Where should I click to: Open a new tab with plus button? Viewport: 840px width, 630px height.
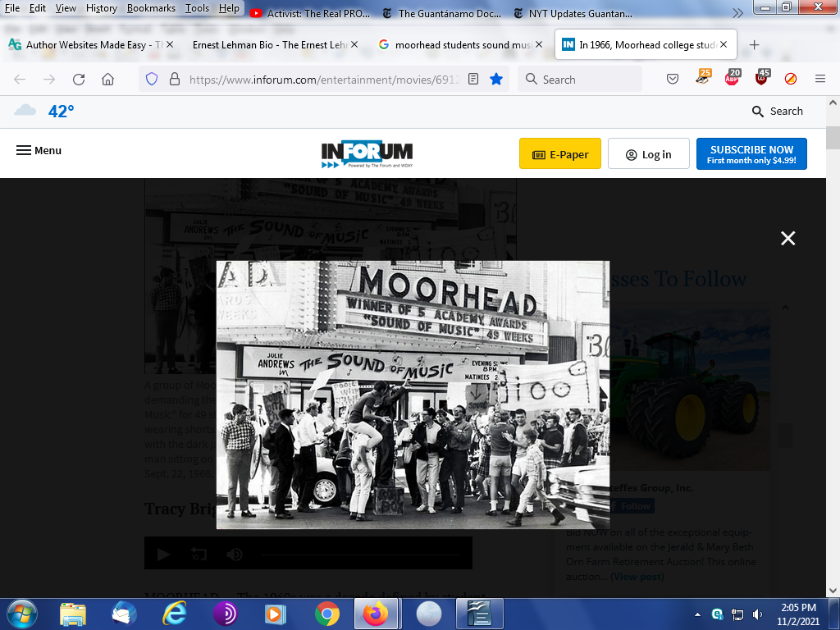click(755, 45)
